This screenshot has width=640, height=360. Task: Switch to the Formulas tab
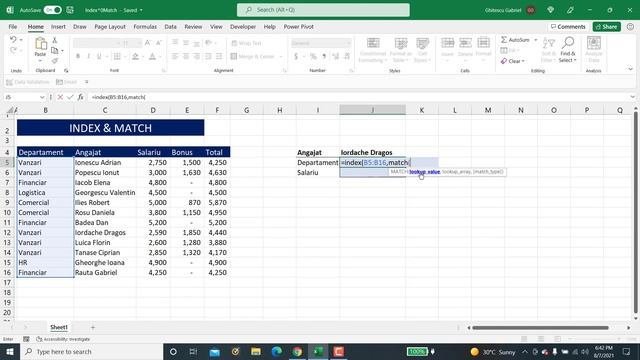click(x=145, y=27)
